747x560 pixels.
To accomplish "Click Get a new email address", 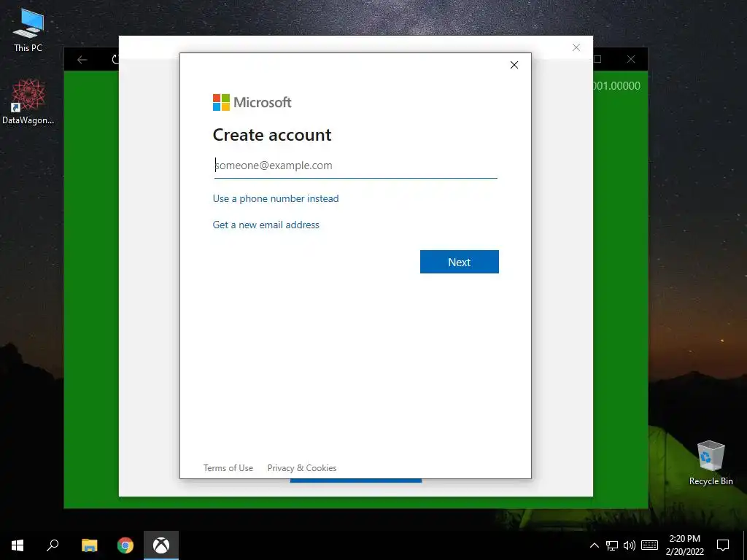I will 266,225.
